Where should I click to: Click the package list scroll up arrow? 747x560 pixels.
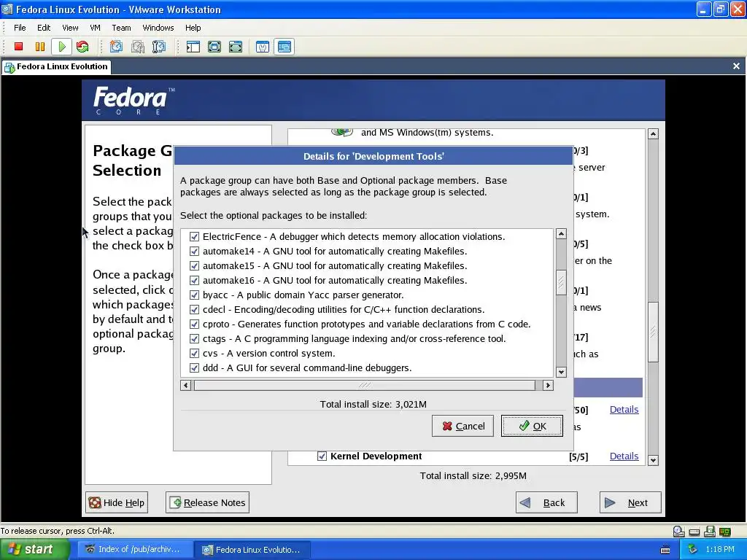coord(561,234)
